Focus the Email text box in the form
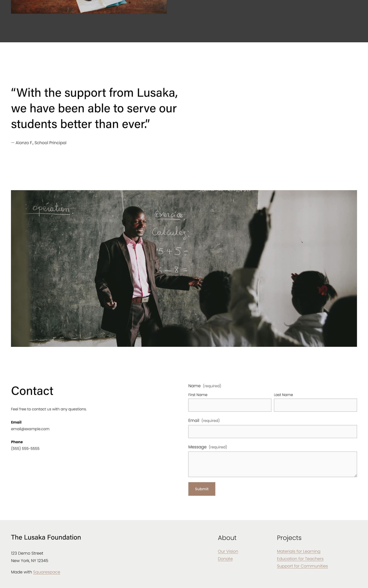Image resolution: width=368 pixels, height=588 pixels. (273, 432)
